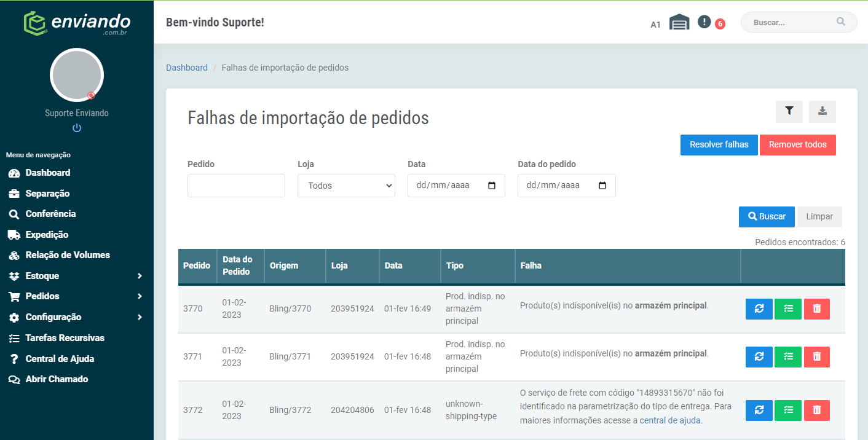
Task: Click the Suporte Enviando user name
Action: (x=77, y=113)
